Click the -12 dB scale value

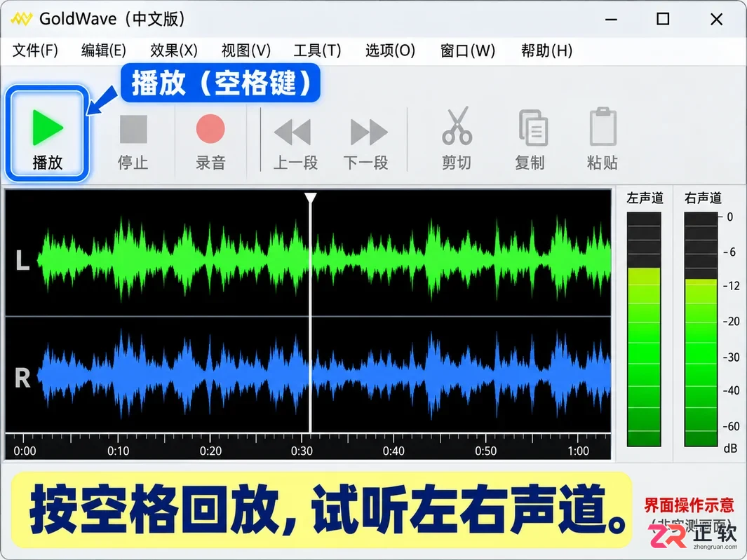click(x=732, y=286)
